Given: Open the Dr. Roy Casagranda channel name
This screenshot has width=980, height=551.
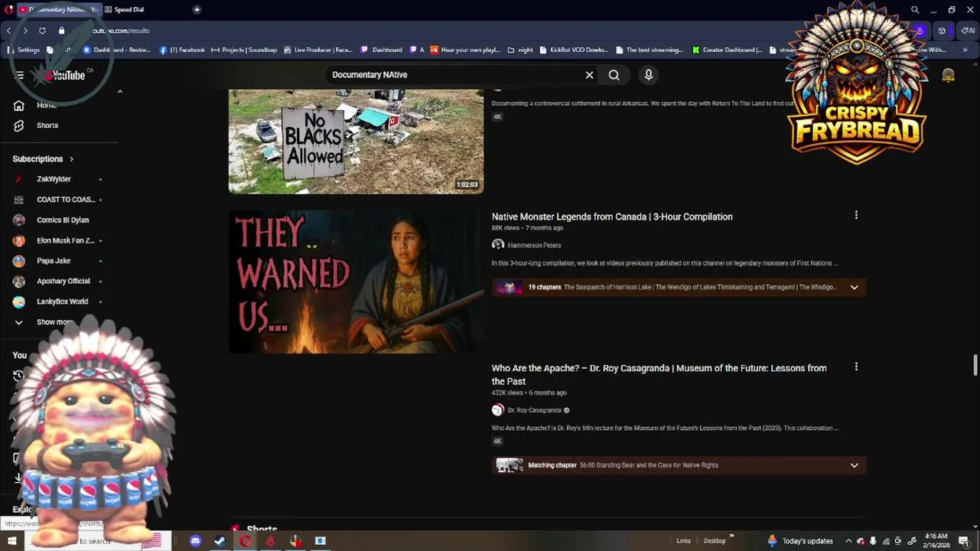Looking at the screenshot, I should coord(534,410).
